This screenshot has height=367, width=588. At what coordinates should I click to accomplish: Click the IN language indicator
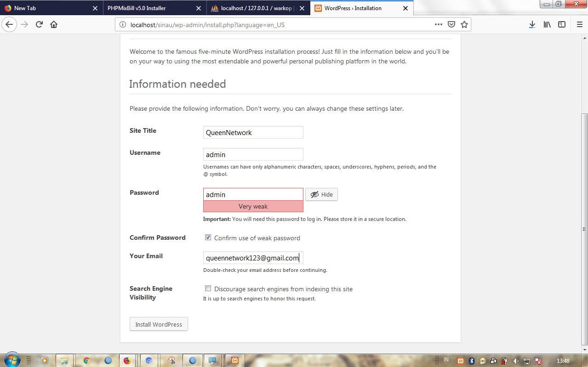pyautogui.click(x=446, y=359)
